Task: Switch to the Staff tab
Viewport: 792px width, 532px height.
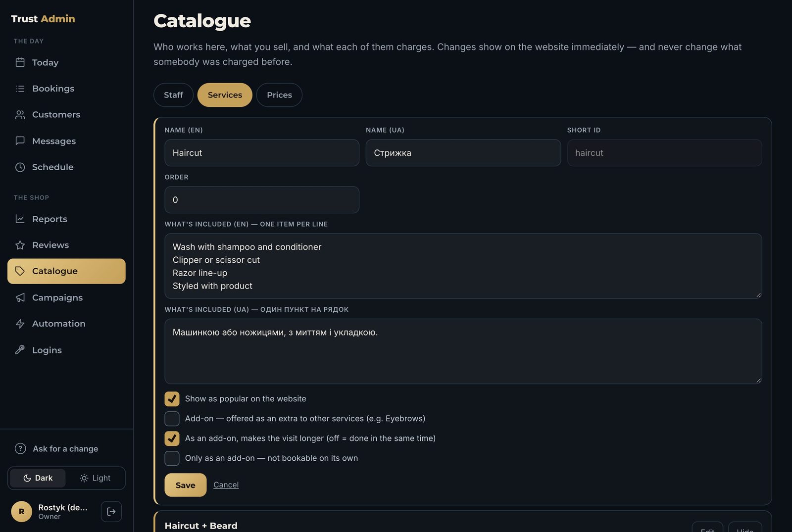Action: click(173, 95)
